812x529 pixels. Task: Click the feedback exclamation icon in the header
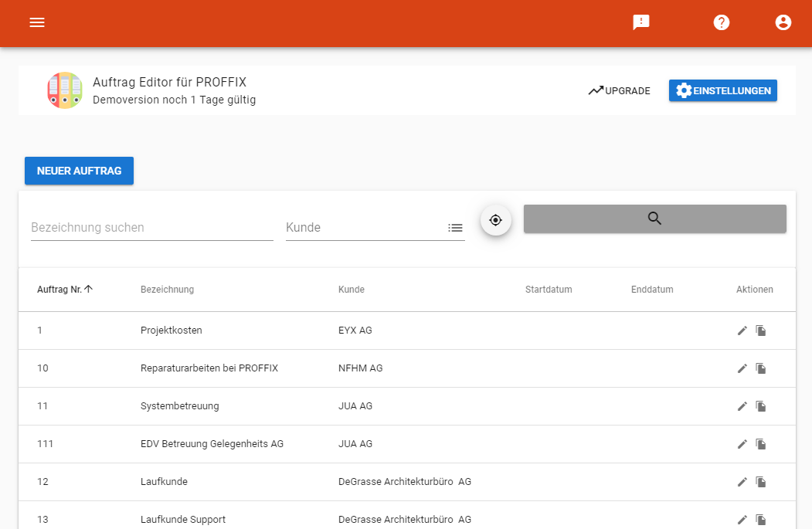pos(640,22)
